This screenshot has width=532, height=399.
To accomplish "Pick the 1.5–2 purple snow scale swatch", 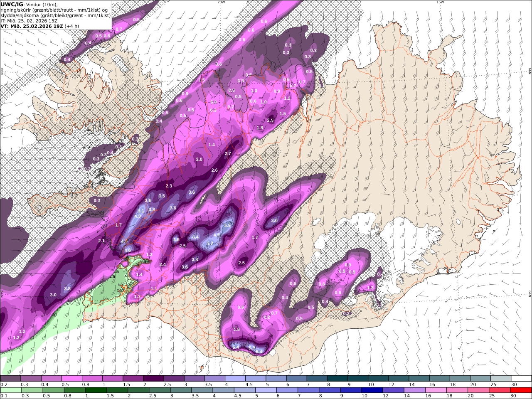I will point(133,378).
